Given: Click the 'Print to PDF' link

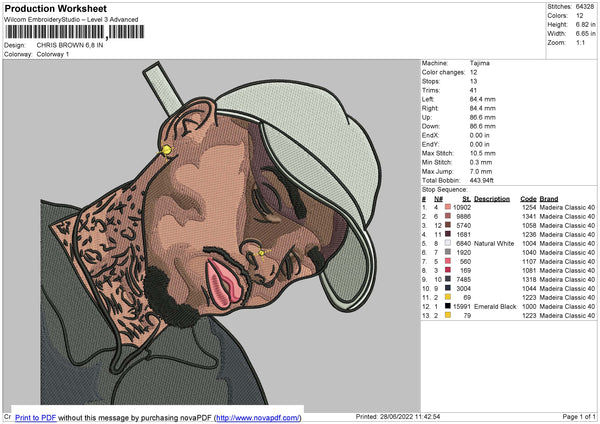Looking at the screenshot, I should (x=36, y=417).
